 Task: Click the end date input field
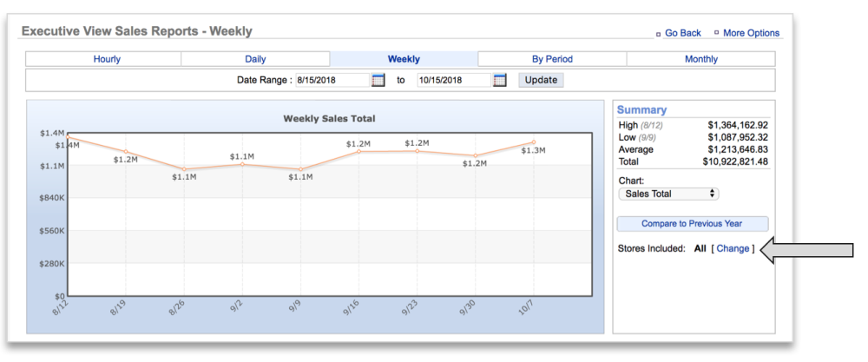pyautogui.click(x=453, y=80)
